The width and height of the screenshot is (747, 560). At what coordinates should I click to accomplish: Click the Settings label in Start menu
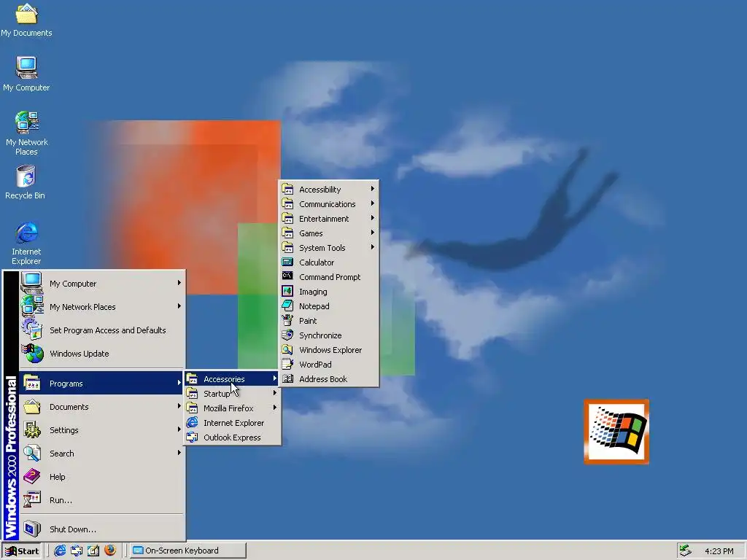64,430
